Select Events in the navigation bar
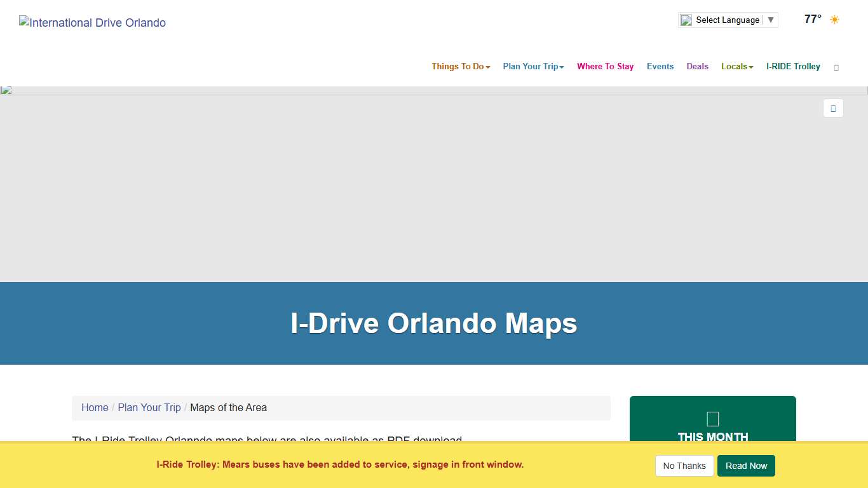 (x=660, y=66)
